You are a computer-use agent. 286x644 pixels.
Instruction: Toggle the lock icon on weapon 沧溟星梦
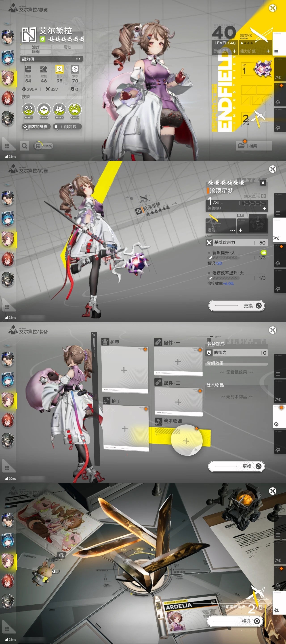point(263,182)
